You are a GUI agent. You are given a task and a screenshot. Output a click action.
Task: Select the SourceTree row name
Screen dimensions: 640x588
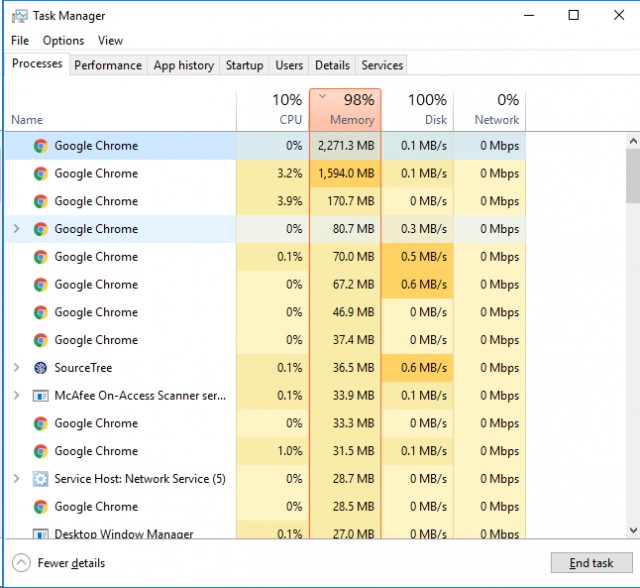pyautogui.click(x=83, y=368)
